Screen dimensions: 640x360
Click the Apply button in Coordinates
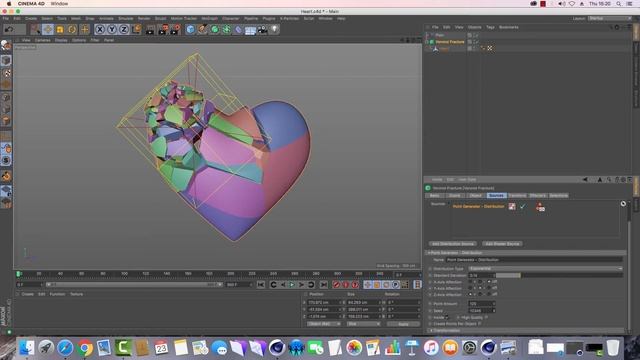403,324
